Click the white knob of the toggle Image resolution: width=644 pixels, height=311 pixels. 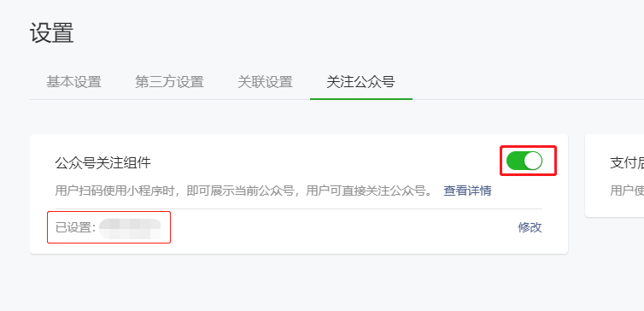pos(533,161)
